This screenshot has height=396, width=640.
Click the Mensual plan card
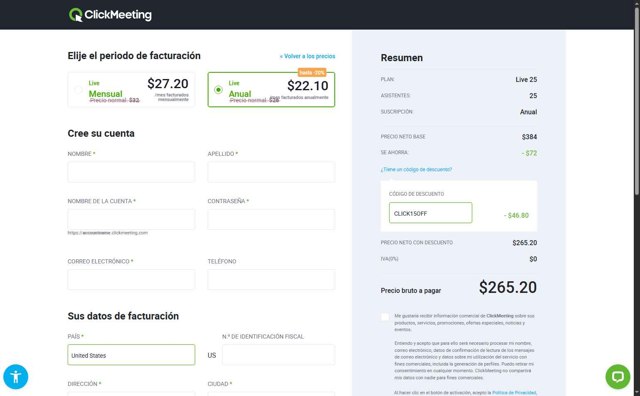click(131, 89)
